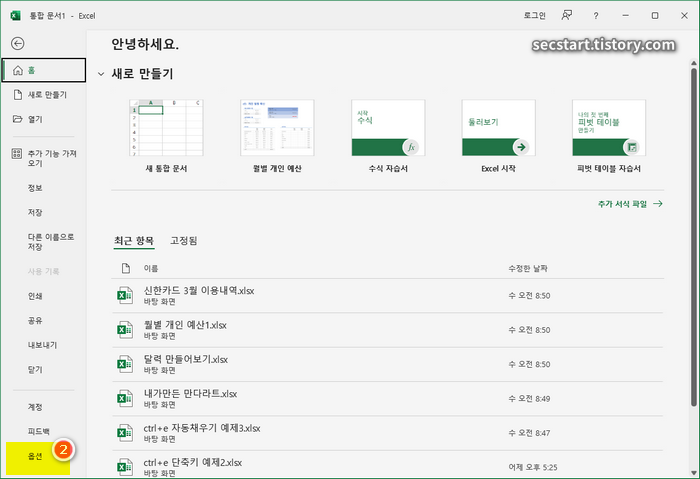700x479 pixels.
Task: Click date 수 오전 8:47
Action: [529, 433]
